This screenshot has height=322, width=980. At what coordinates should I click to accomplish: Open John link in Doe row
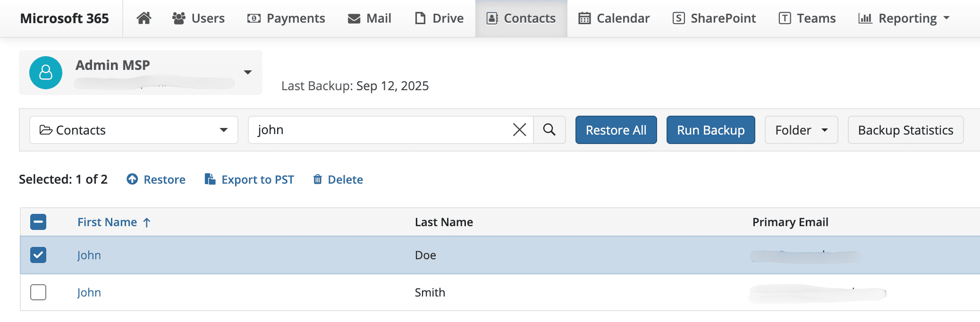(x=89, y=255)
